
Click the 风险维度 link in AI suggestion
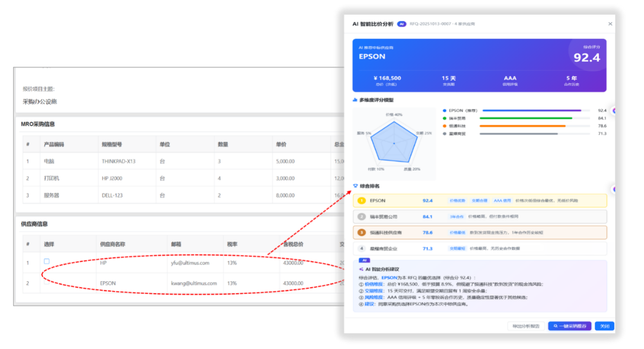pyautogui.click(x=373, y=298)
